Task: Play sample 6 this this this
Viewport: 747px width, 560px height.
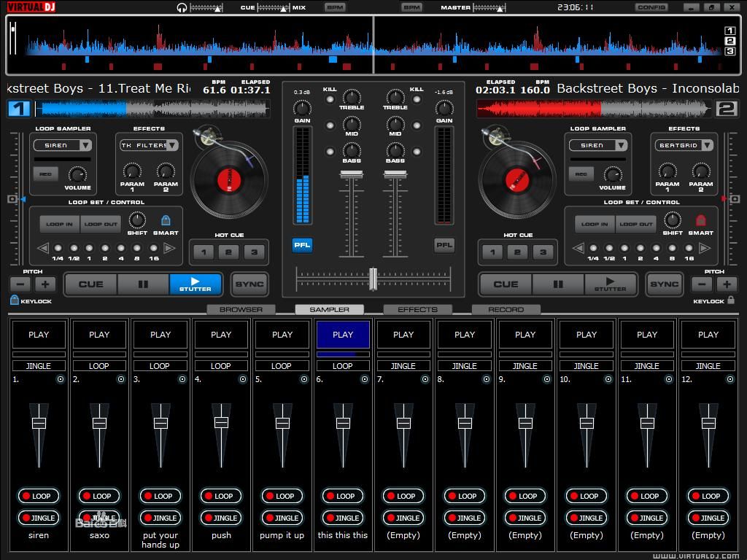Action: click(343, 335)
